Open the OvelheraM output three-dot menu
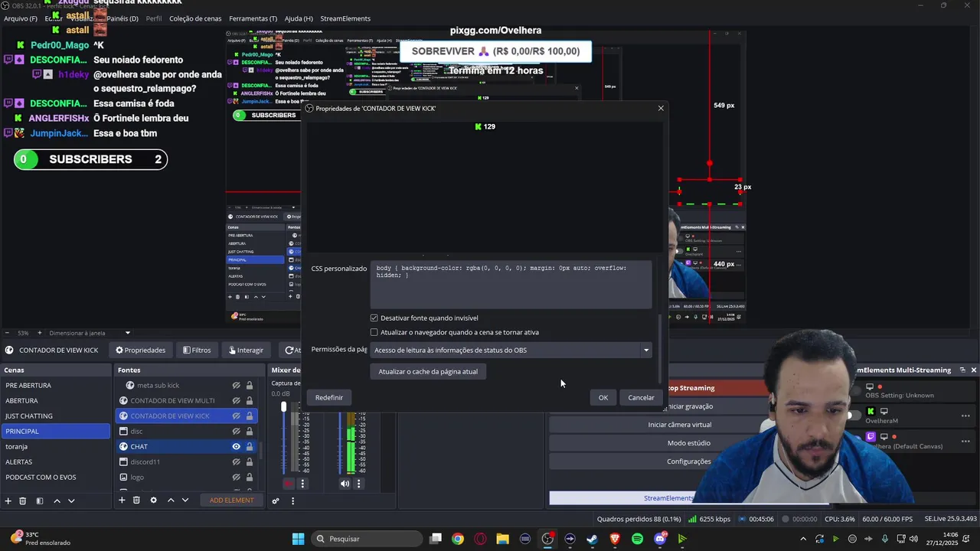This screenshot has height=551, width=980. [x=965, y=416]
